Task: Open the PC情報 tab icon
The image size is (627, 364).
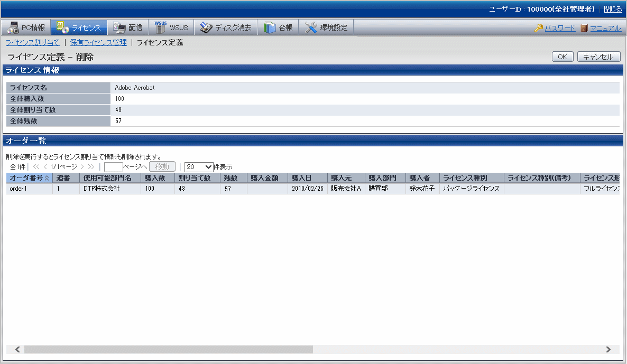Action: (x=13, y=27)
